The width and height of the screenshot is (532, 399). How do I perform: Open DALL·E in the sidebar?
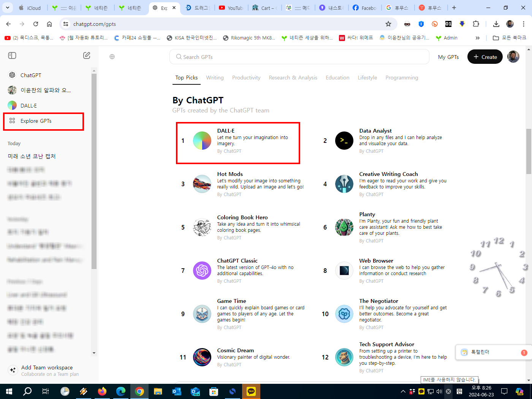click(x=28, y=106)
